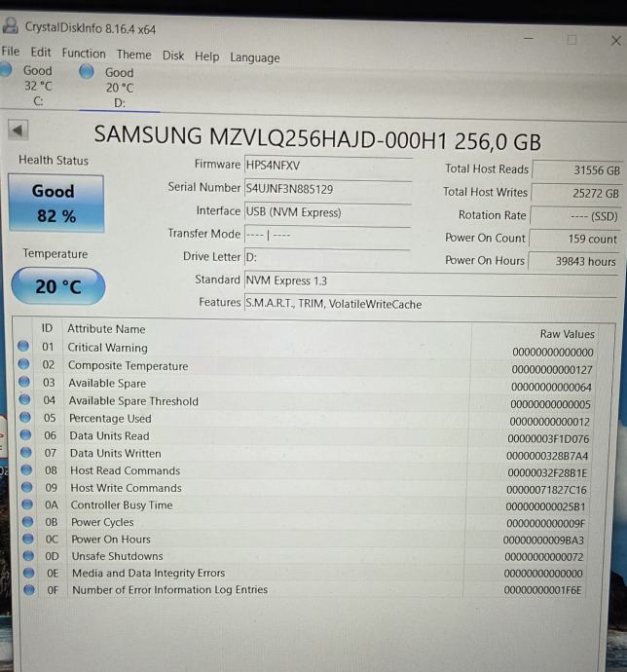Click the Transfer Mode field
The image size is (627, 672).
[x=327, y=235]
